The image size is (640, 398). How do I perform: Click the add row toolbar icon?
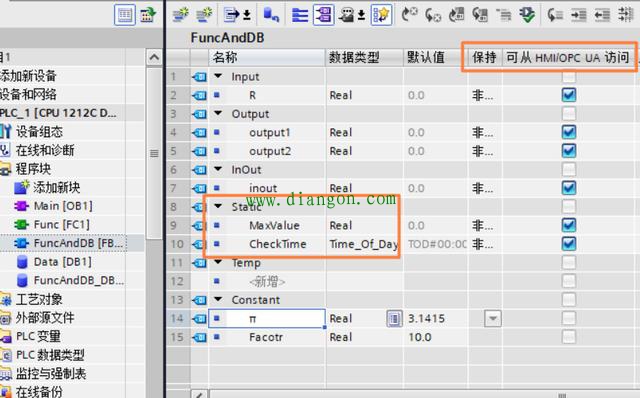coord(204,15)
